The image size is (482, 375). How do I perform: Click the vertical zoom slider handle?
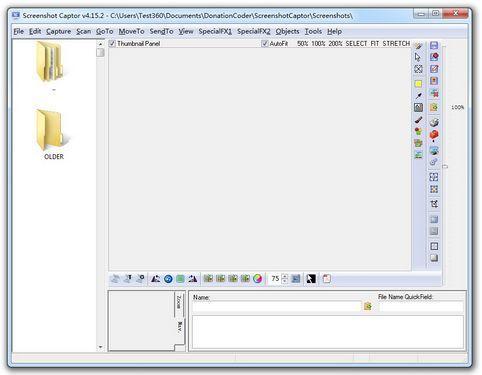(445, 166)
